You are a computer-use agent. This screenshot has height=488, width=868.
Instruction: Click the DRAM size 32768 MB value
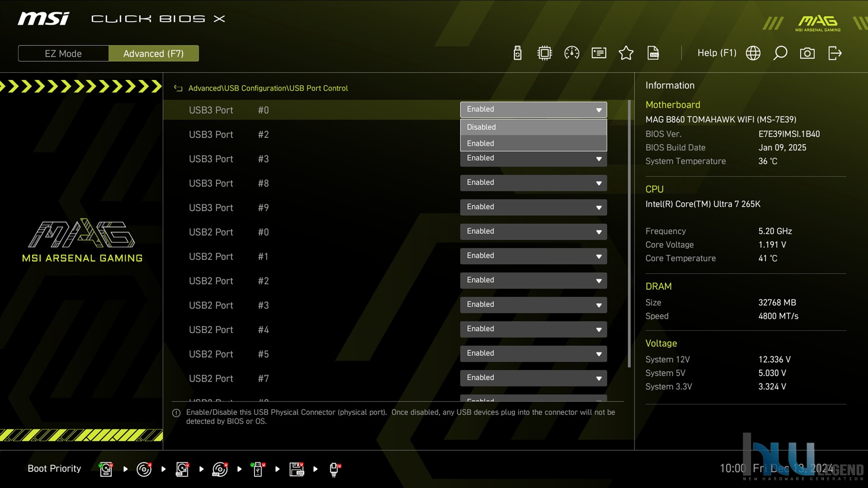777,303
